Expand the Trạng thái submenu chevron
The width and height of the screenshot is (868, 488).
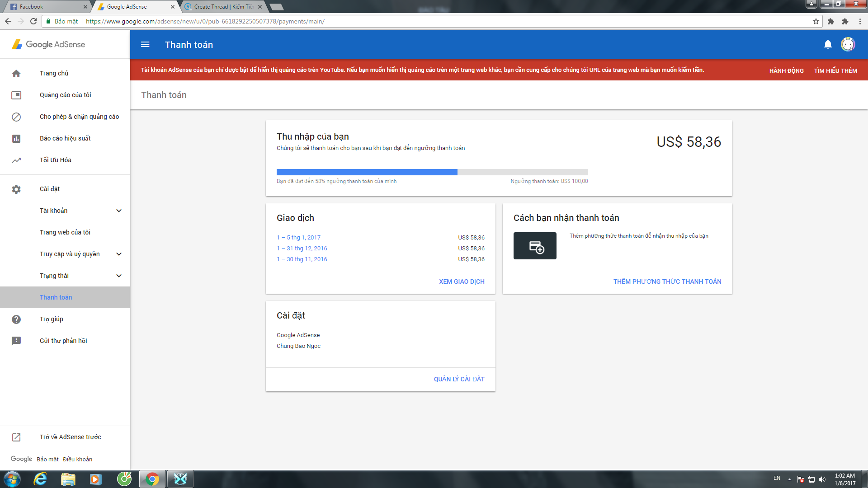[x=119, y=276]
